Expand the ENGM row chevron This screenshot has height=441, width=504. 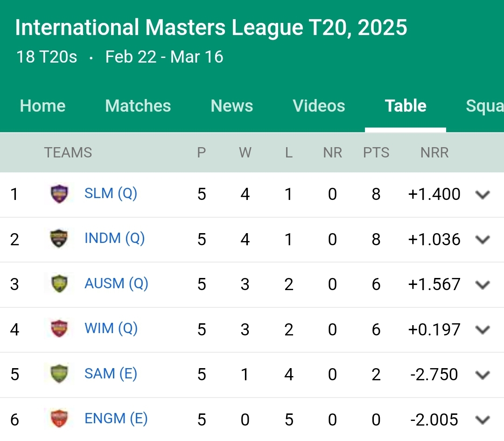[x=483, y=420]
